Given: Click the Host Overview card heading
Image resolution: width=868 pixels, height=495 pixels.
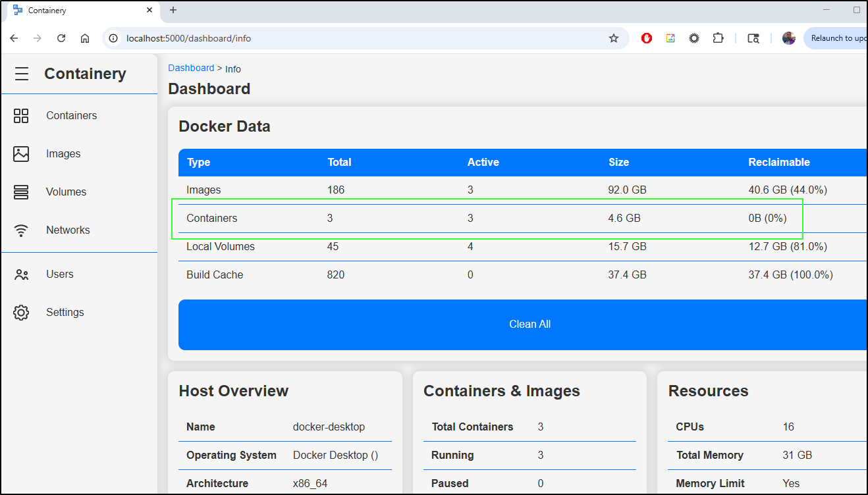Looking at the screenshot, I should [x=234, y=391].
